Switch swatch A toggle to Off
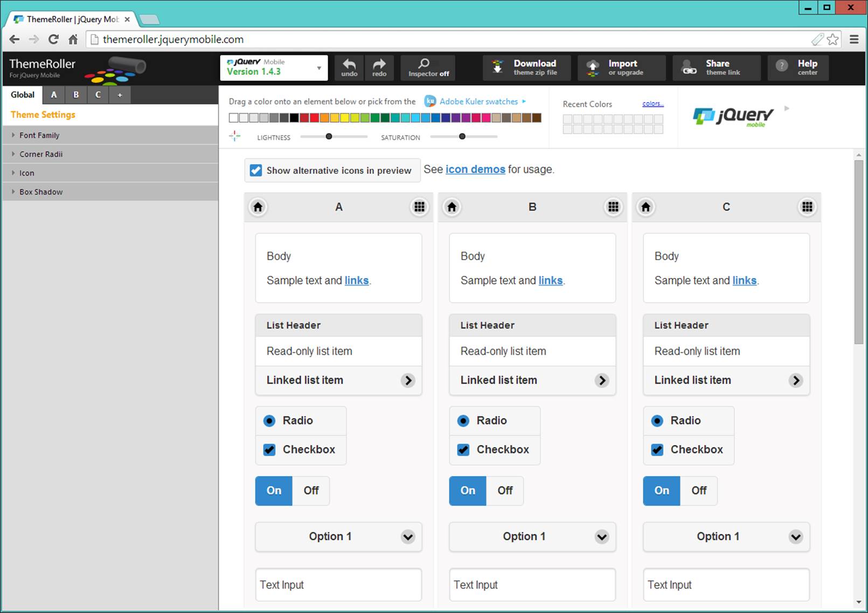 [x=311, y=491]
